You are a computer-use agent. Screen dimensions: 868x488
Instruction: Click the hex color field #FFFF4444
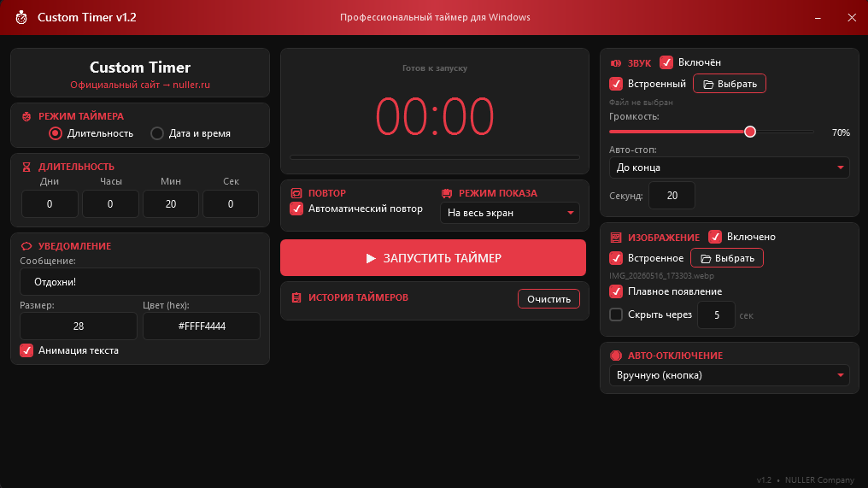pos(202,326)
